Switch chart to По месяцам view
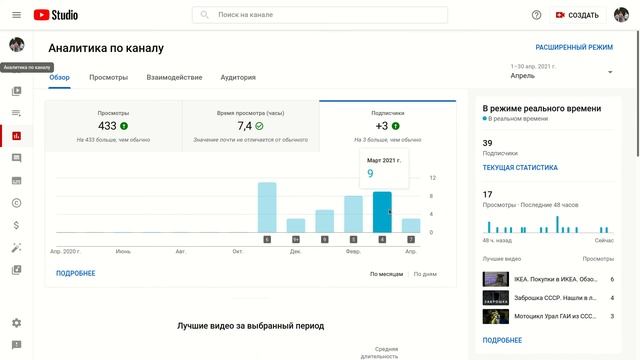640x360 pixels. 386,274
